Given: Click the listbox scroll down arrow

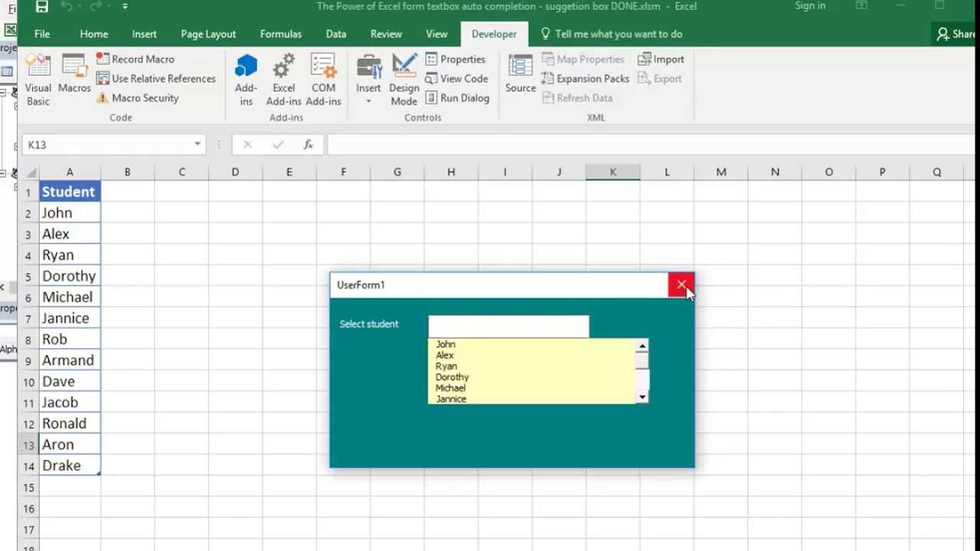Looking at the screenshot, I should 642,396.
